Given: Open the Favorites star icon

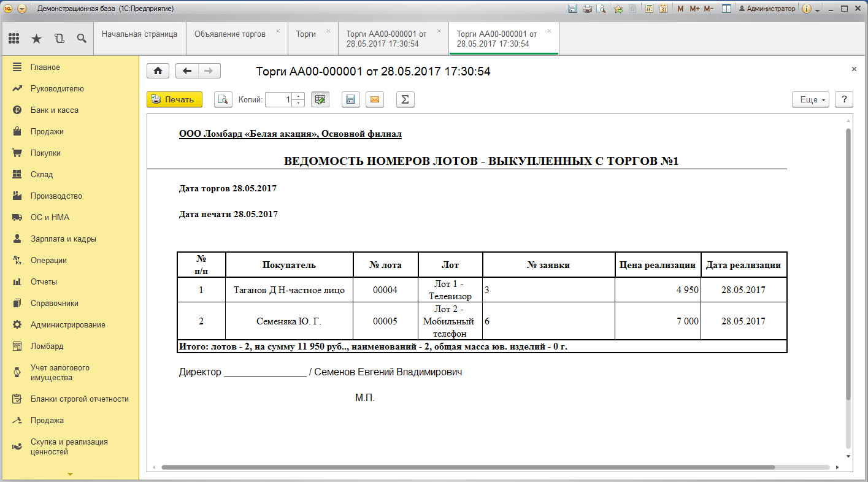Looking at the screenshot, I should (x=36, y=39).
